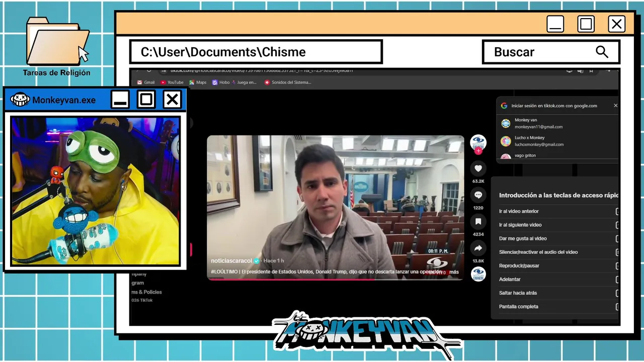The width and height of the screenshot is (644, 362).
Task: Open the Juega en... bookmark
Action: pos(244,82)
